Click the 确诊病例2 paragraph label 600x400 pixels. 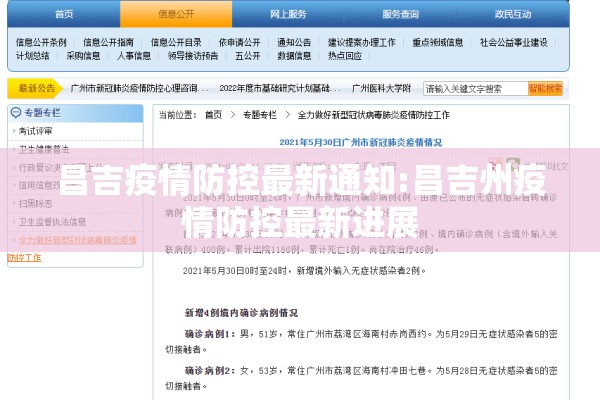tap(210, 371)
